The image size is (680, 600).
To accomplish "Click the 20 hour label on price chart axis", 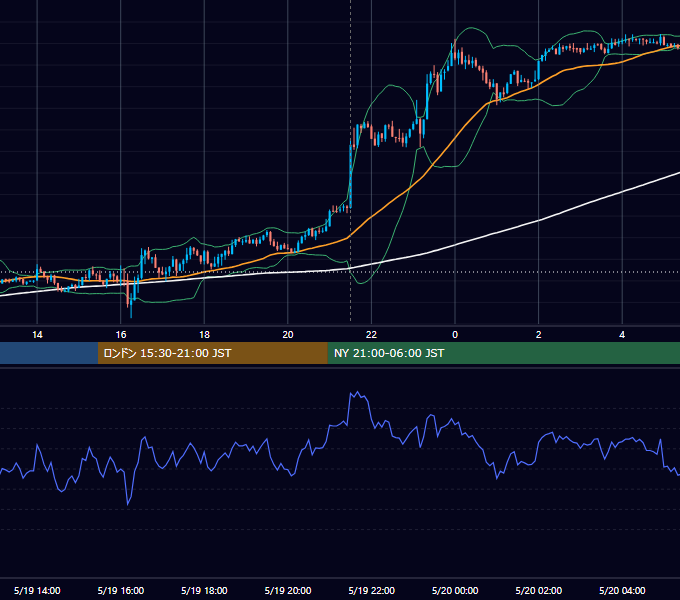I will 288,335.
